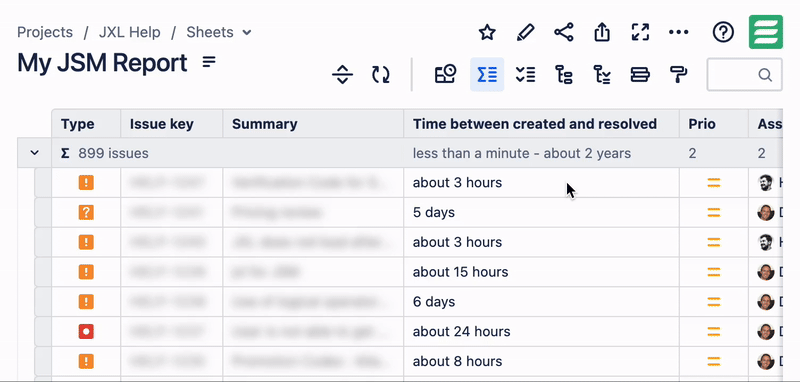Click "less than a minute - about 2 years"
The image size is (800, 382).
tap(522, 153)
